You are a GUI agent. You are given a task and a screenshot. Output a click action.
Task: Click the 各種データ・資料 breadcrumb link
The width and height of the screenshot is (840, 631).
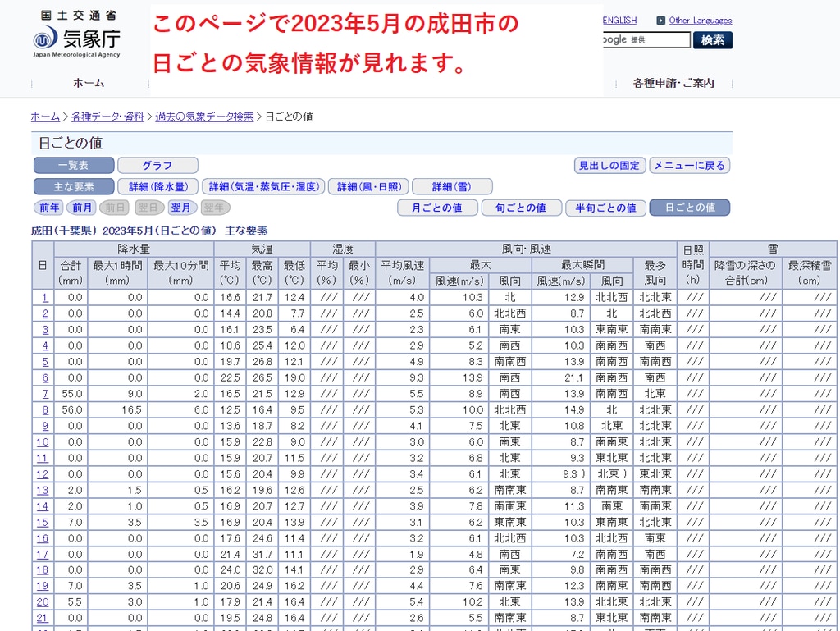[x=107, y=117]
